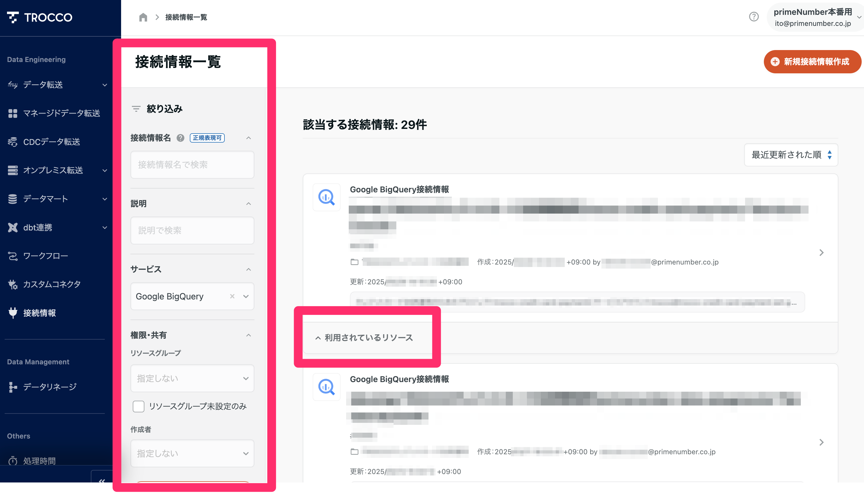Select the 接続情報 plug icon in sidebar
864x504 pixels.
(13, 313)
